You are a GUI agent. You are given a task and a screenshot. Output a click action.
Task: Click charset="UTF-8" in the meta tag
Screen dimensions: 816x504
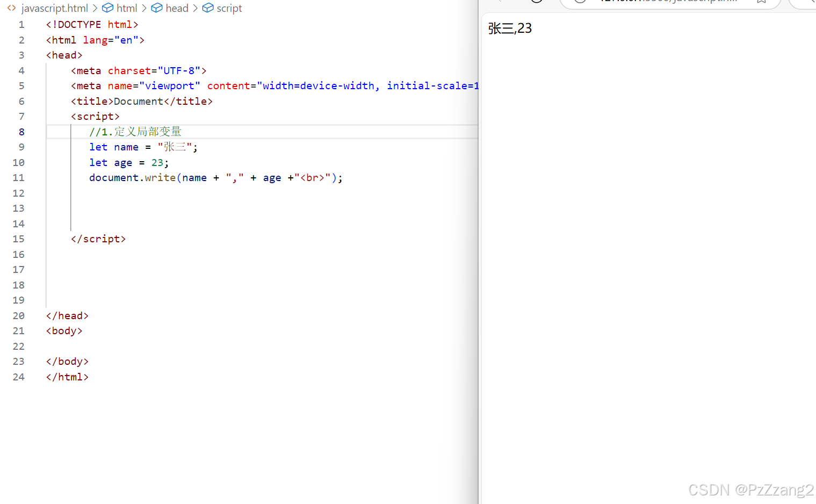tap(154, 71)
